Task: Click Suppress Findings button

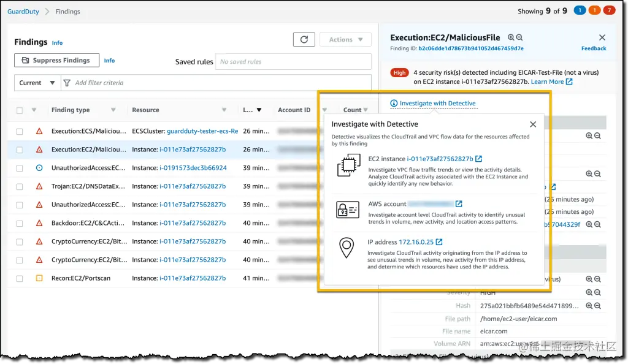Action: (56, 61)
